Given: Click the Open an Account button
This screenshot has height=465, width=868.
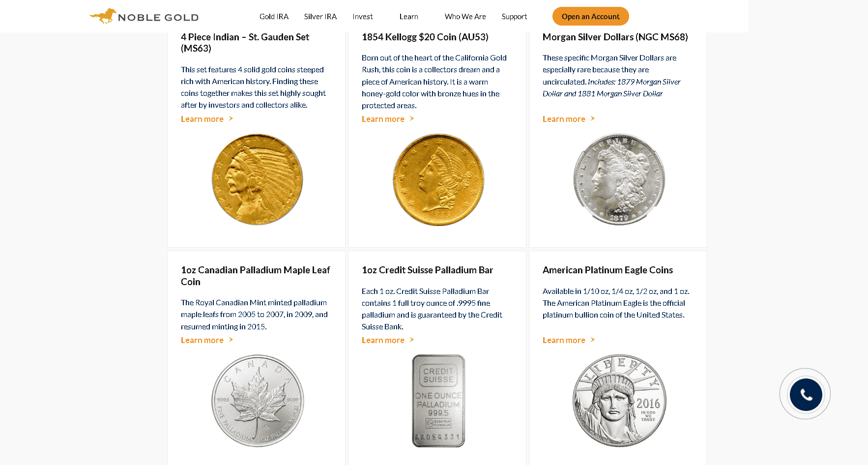Looking at the screenshot, I should [x=590, y=16].
